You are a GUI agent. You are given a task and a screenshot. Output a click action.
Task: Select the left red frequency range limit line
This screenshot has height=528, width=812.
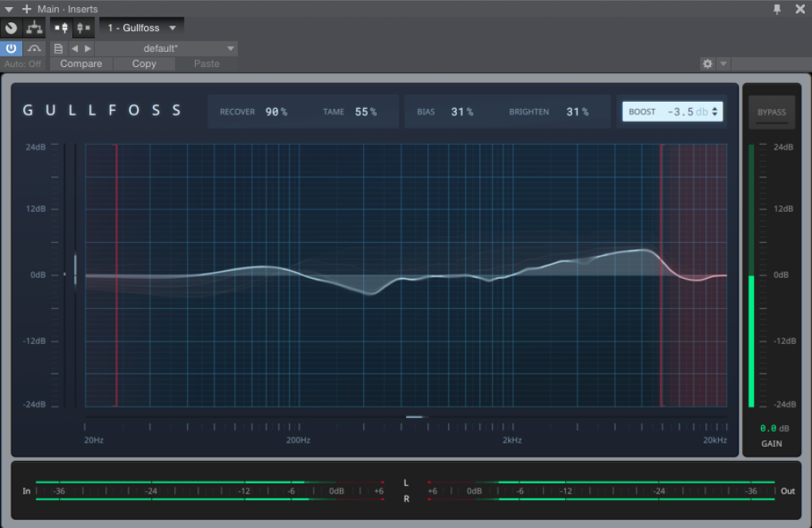coord(116,276)
